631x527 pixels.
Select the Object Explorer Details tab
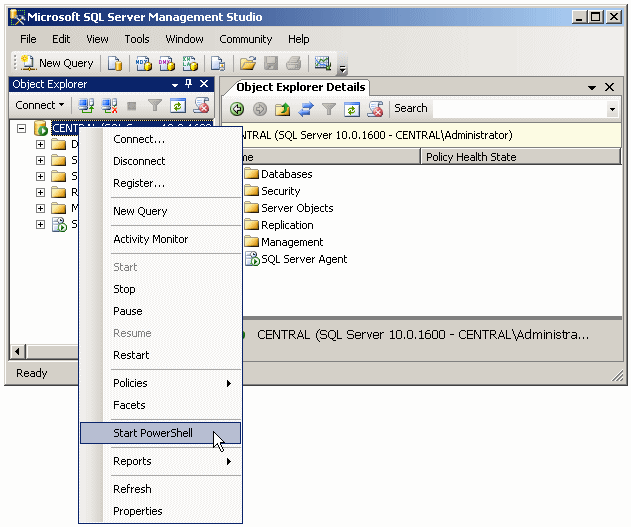(300, 87)
